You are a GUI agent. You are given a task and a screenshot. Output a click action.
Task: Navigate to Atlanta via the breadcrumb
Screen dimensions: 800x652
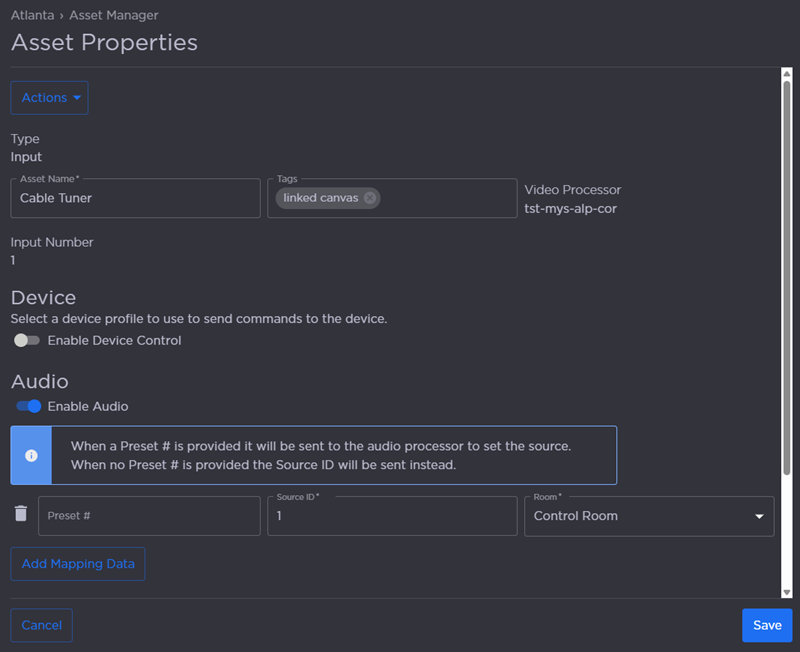coord(32,15)
